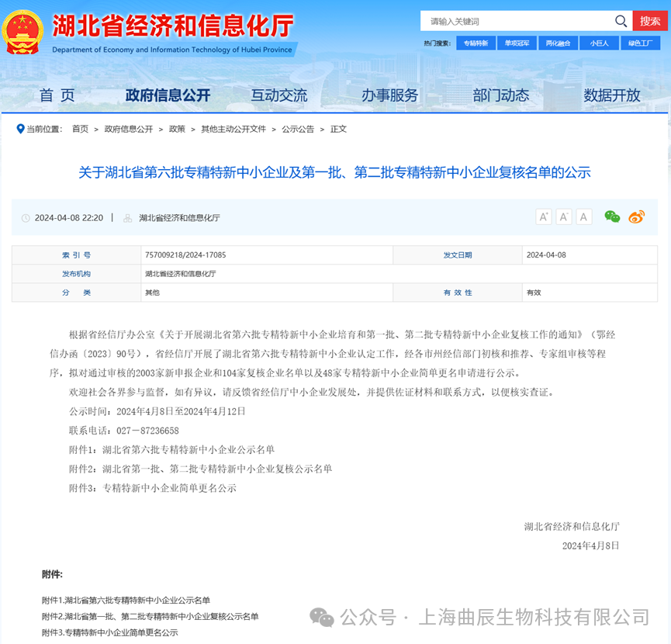Click the search magnifier icon
Image resolution: width=671 pixels, height=644 pixels.
[620, 21]
